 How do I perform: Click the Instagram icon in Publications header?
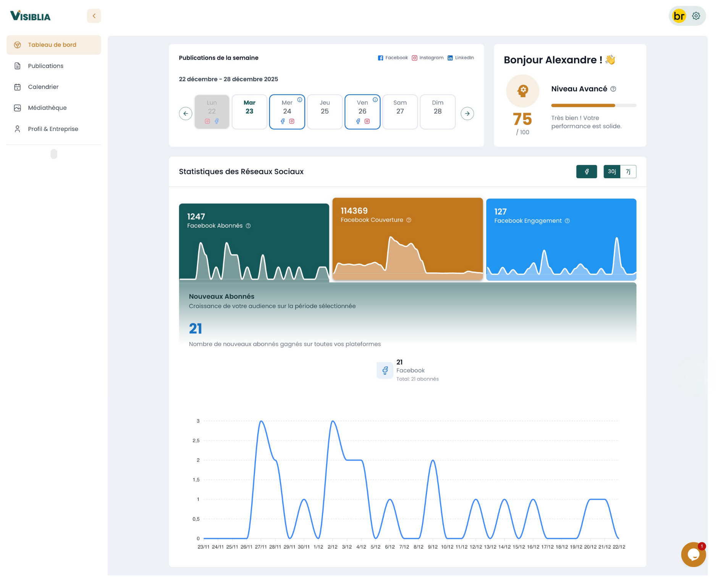tap(414, 58)
